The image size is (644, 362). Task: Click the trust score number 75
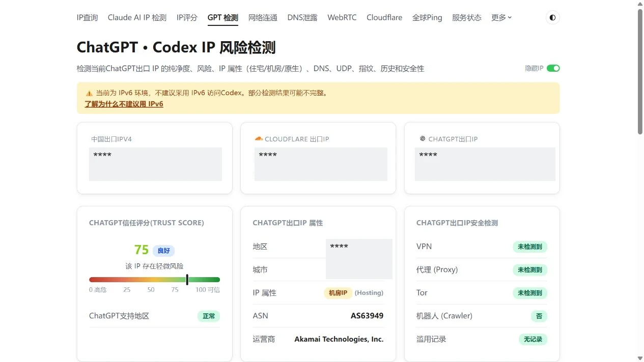[x=142, y=250]
